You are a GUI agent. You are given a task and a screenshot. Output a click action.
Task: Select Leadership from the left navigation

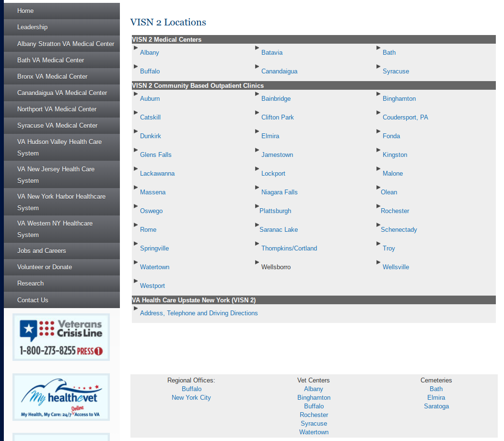coord(32,27)
